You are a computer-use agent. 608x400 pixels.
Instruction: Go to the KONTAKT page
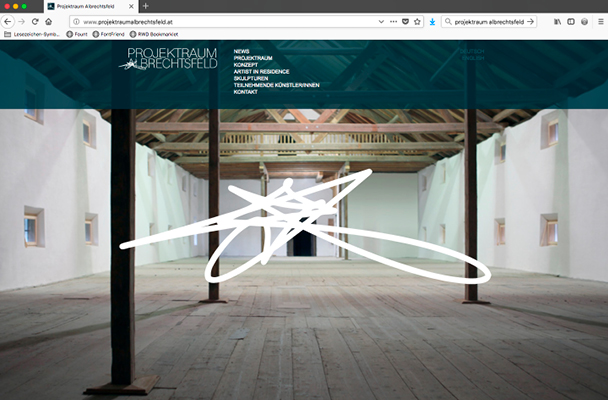(x=245, y=92)
